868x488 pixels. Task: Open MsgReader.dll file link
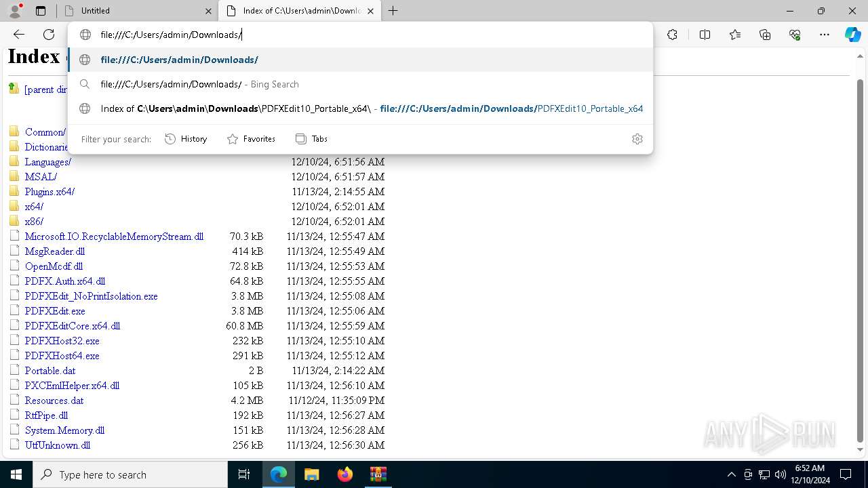coord(55,251)
